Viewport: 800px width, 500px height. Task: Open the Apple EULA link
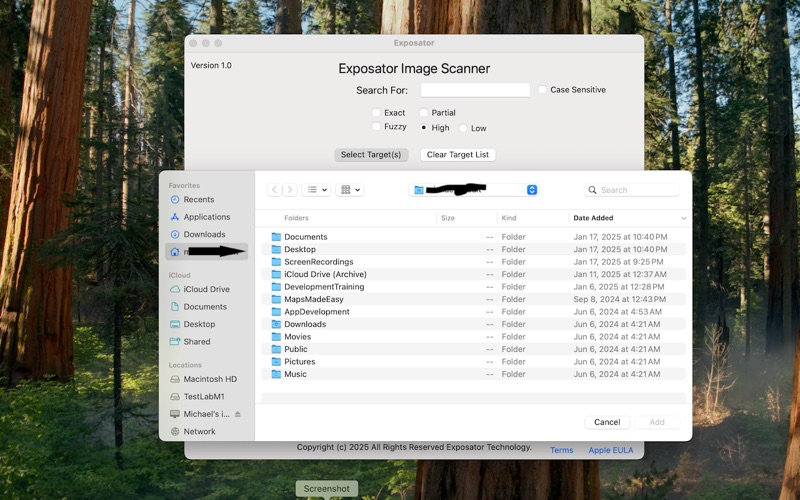point(611,450)
